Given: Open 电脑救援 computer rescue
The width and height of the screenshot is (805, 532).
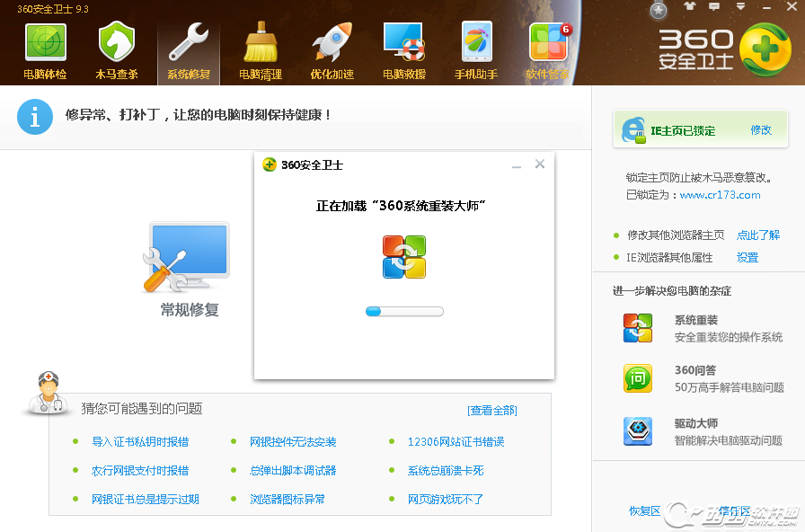Looking at the screenshot, I should [x=404, y=50].
